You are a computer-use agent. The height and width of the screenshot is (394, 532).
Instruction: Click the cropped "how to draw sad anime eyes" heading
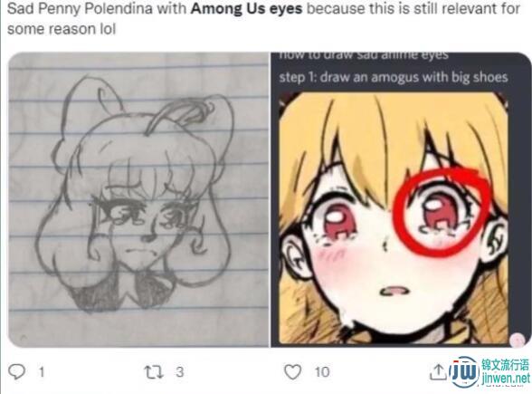(x=364, y=56)
